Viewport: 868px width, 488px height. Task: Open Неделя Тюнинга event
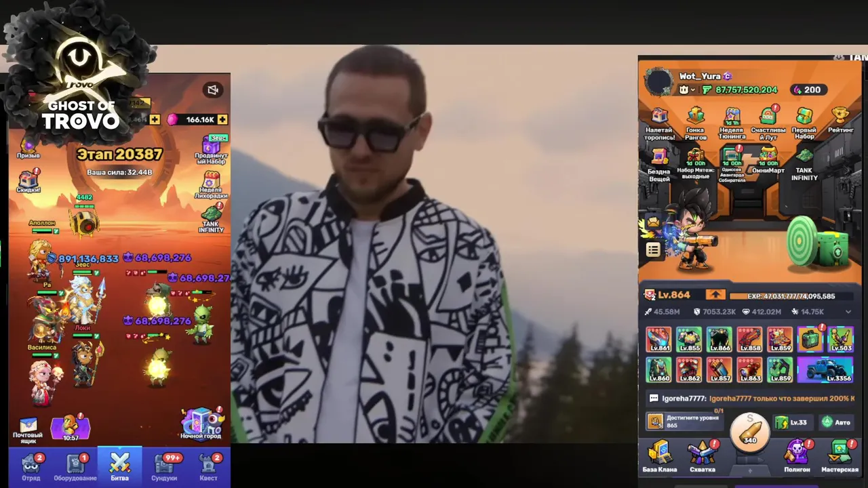pos(732,123)
